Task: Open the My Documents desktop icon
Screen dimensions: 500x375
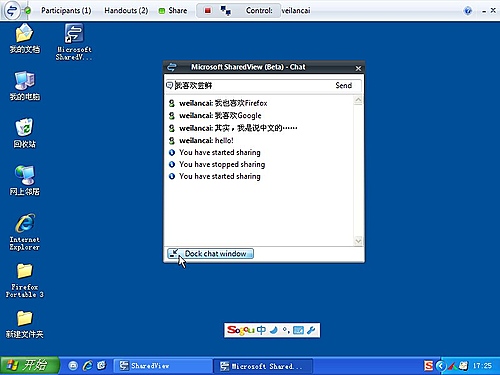Action: 24,39
